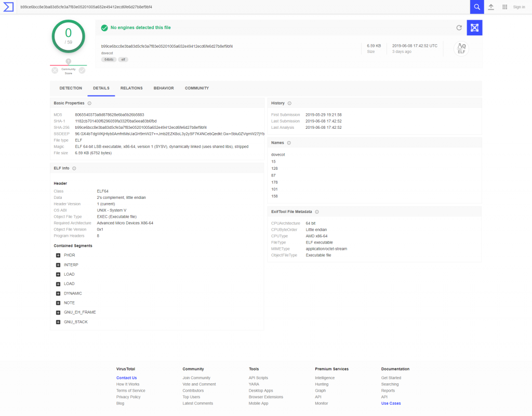Screen dimensions: 532x416
Task: Expand the PHDR segment
Action: click(58, 256)
